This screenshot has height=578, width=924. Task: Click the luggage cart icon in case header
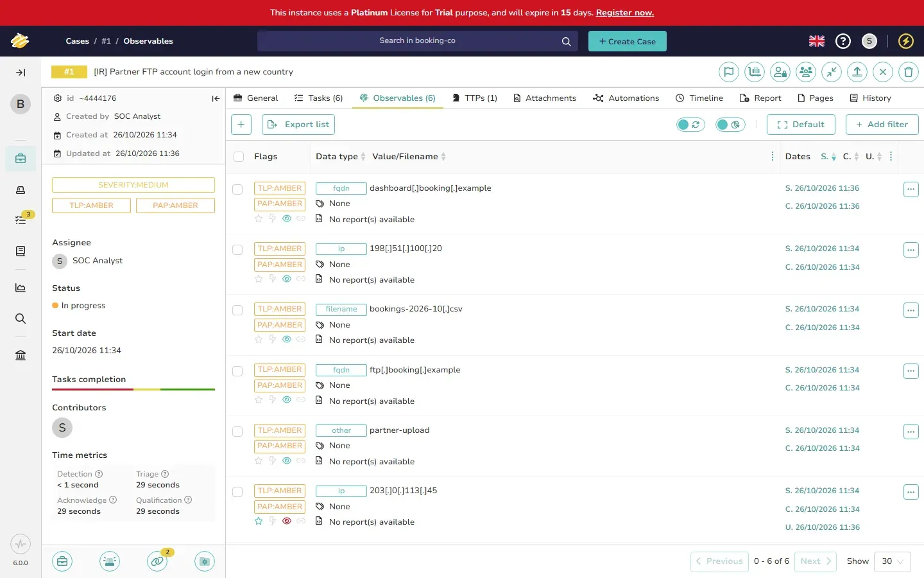click(x=755, y=72)
